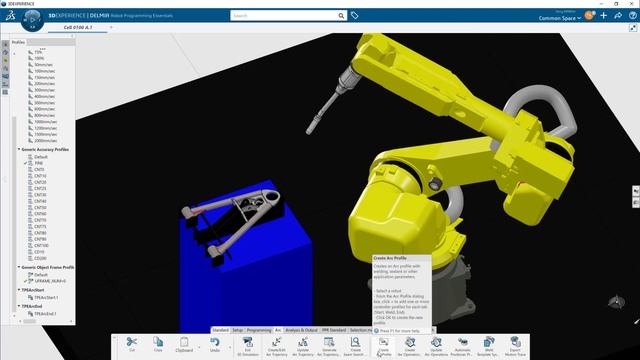Click the profiles panel horizontal scrollbar
Image resolution: width=640 pixels, height=360 pixels.
[29, 322]
